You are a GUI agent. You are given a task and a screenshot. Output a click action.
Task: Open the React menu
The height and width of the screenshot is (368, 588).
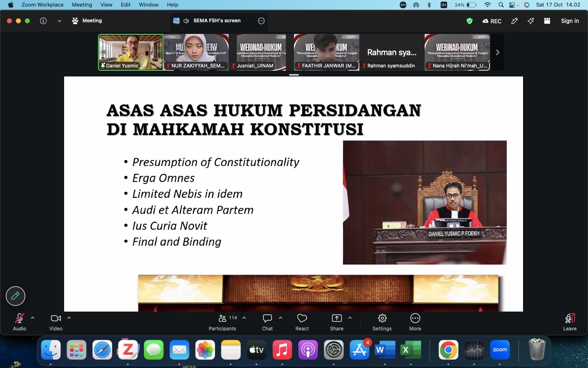point(302,323)
